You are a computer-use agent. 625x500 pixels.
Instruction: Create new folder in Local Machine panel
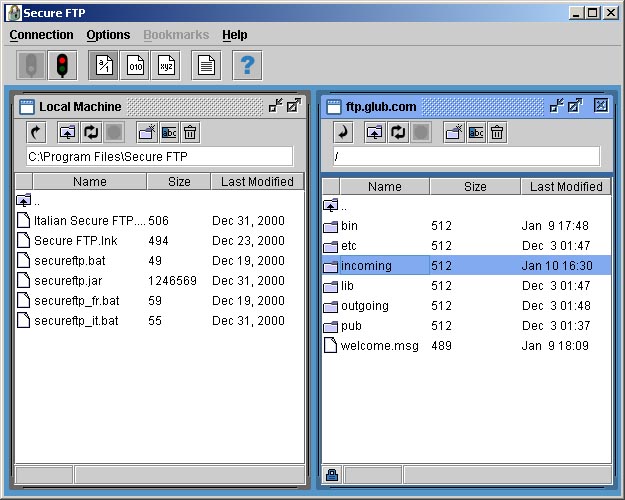147,132
